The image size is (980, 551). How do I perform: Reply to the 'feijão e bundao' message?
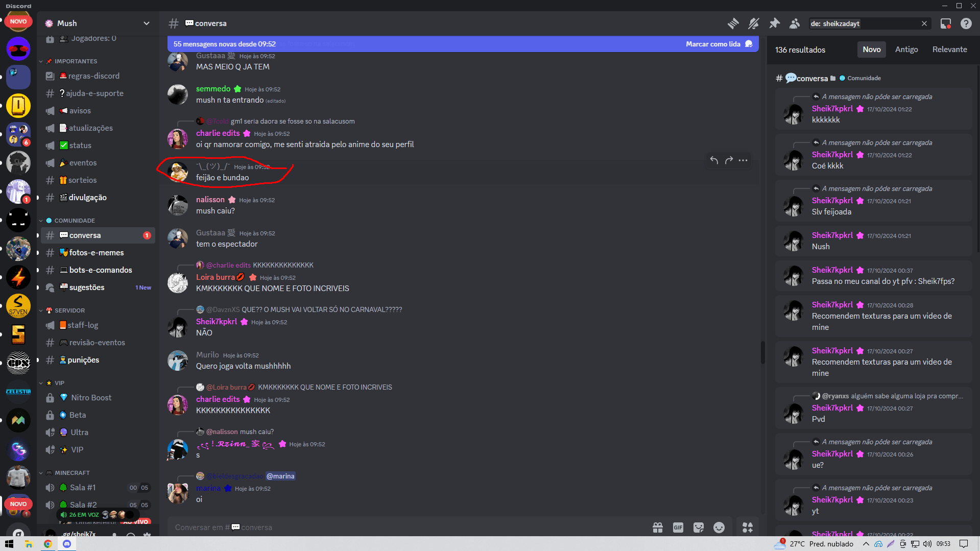coord(714,160)
